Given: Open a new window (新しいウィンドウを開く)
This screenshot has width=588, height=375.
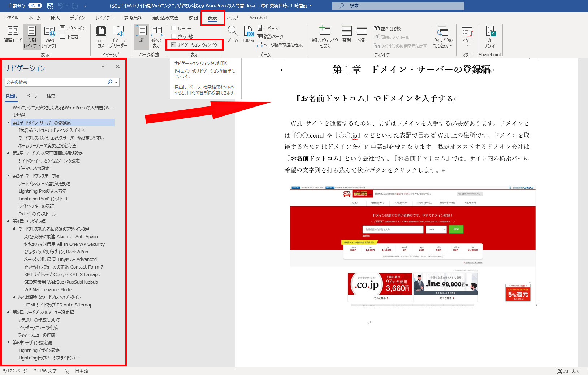Looking at the screenshot, I should [x=325, y=36].
